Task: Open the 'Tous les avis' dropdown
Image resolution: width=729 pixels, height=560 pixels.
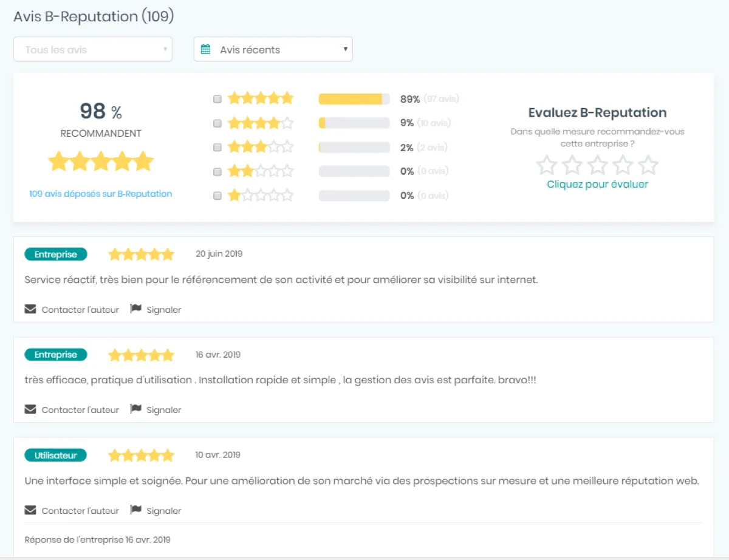Action: click(x=93, y=49)
